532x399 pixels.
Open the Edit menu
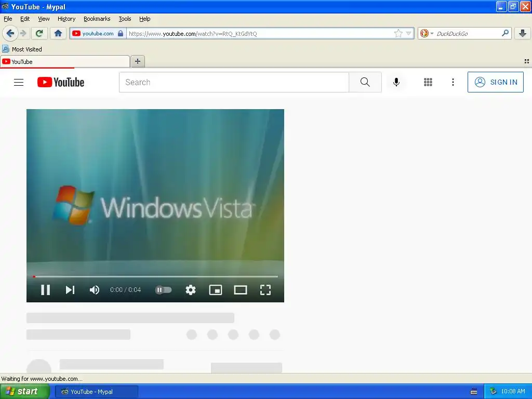pos(25,19)
